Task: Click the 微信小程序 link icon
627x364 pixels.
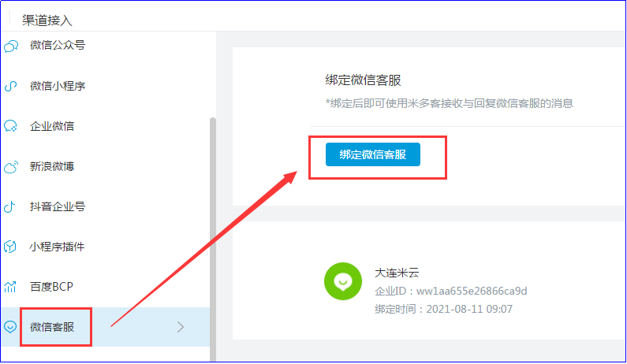Action: click(x=10, y=86)
